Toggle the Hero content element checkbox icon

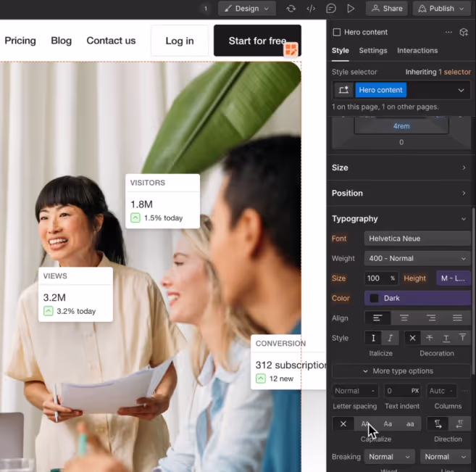[337, 32]
